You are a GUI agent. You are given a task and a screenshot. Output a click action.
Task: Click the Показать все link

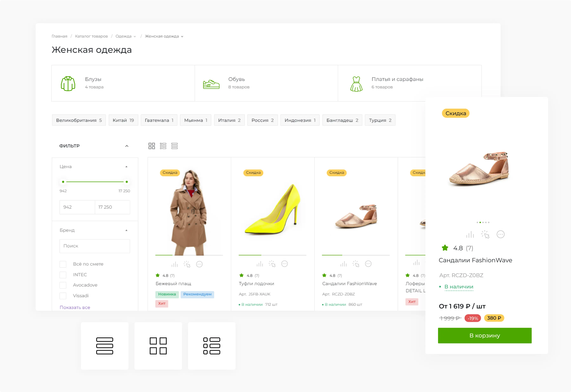[75, 307]
